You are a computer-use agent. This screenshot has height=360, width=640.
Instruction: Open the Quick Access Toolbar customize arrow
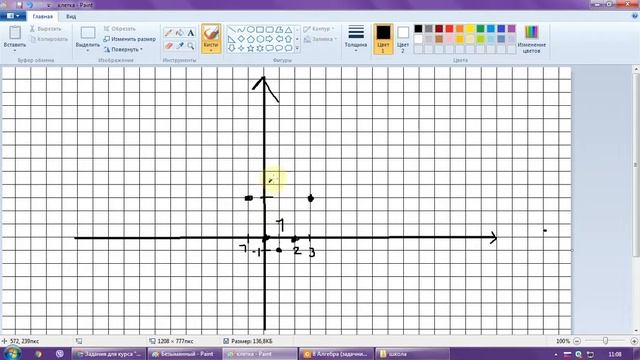coord(49,5)
